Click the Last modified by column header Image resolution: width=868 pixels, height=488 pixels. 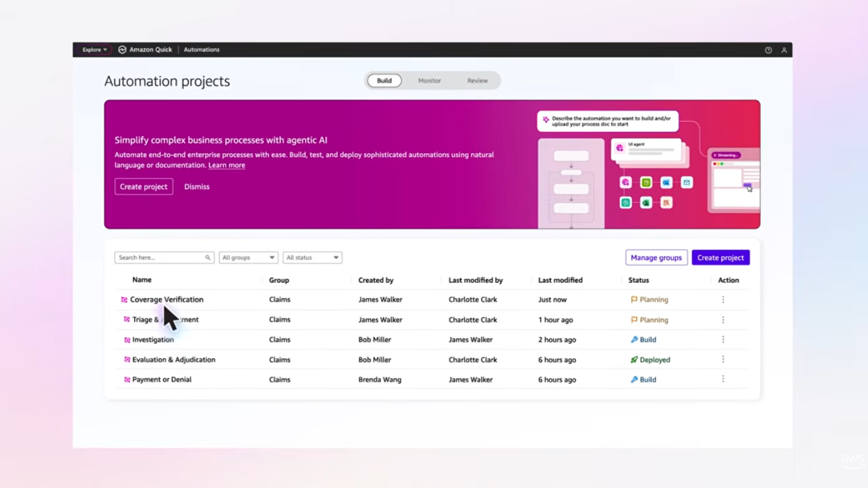coord(476,280)
